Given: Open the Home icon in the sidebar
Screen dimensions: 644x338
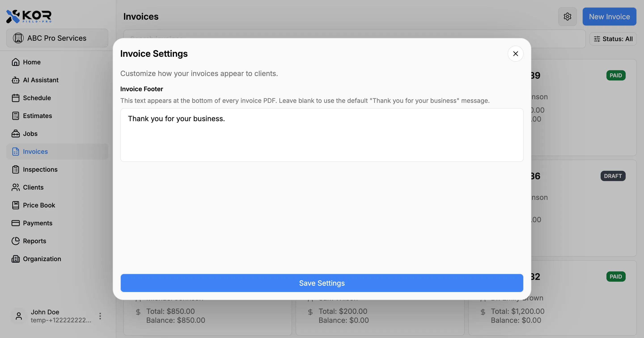Looking at the screenshot, I should click(15, 62).
